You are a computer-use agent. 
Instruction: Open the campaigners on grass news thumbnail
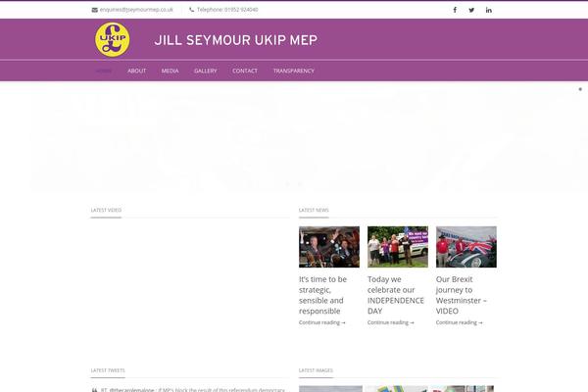pos(398,247)
